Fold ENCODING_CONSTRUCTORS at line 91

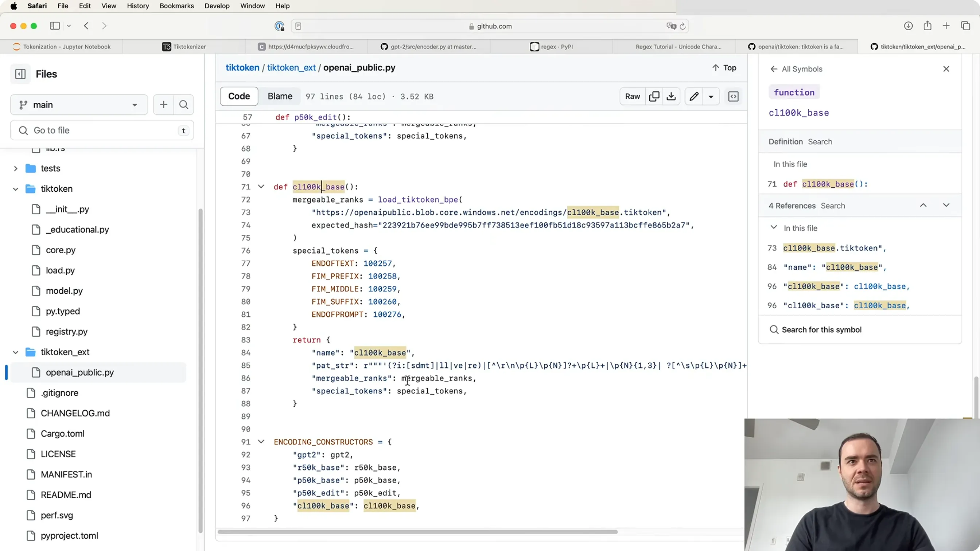click(x=261, y=442)
